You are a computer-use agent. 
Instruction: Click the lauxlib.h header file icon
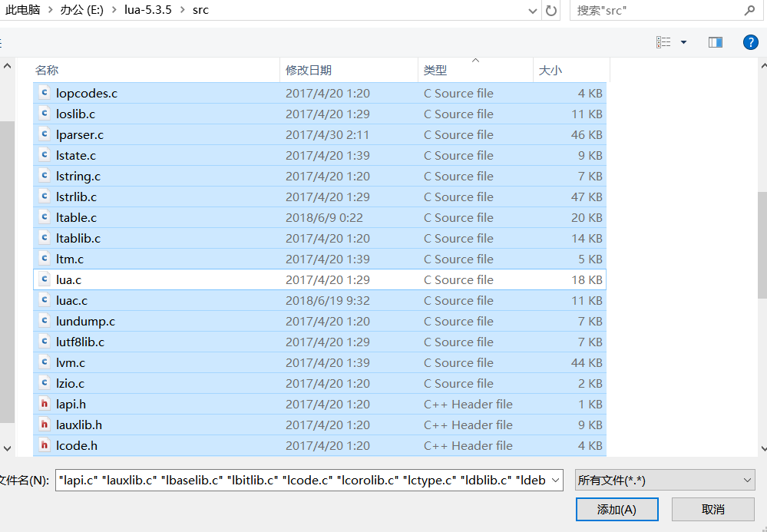(45, 425)
